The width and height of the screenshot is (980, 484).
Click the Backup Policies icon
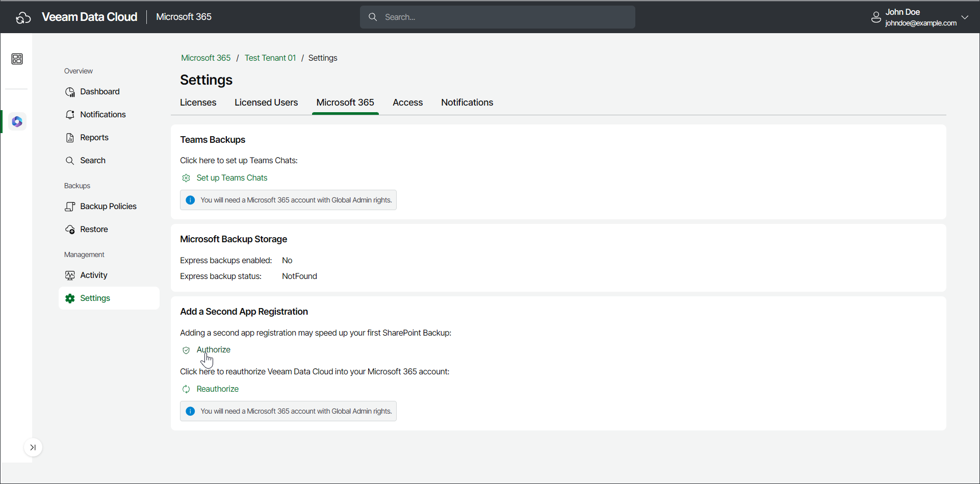point(70,207)
